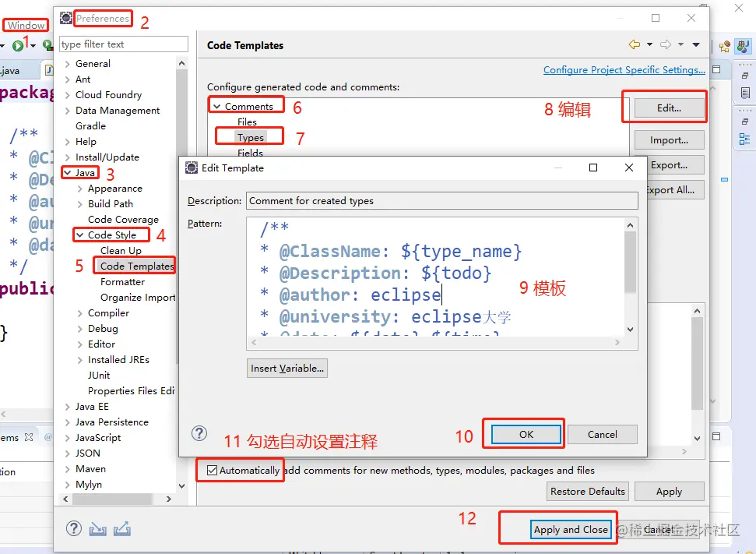Click inside the Pattern text area
Viewport: 756px width, 554px height.
[x=435, y=277]
